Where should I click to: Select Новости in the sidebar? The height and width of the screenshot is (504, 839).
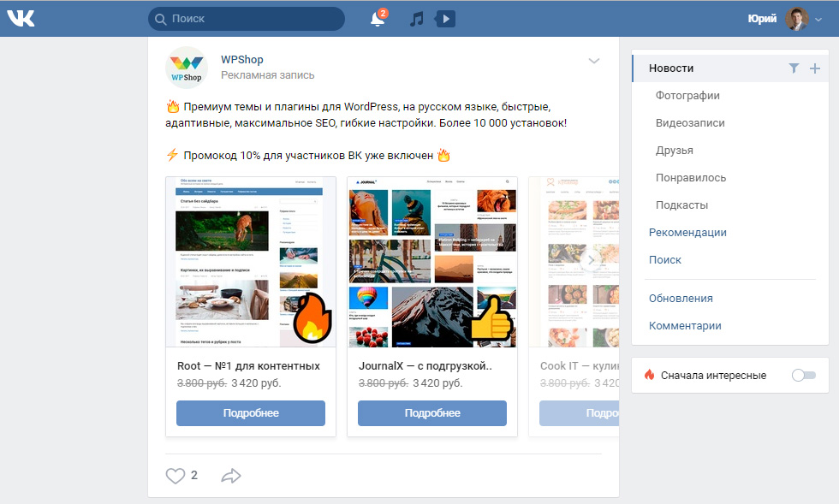[x=730, y=68]
